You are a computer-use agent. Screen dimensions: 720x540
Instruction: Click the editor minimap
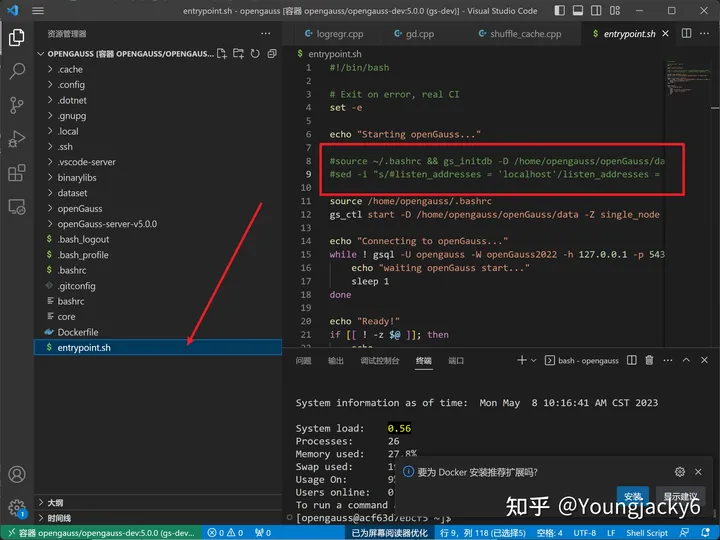(687, 78)
